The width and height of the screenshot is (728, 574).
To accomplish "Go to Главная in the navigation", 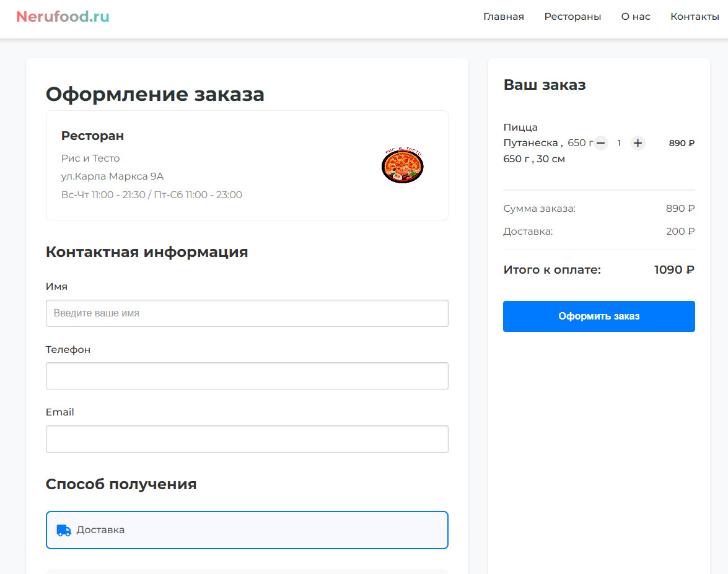I will tap(503, 17).
